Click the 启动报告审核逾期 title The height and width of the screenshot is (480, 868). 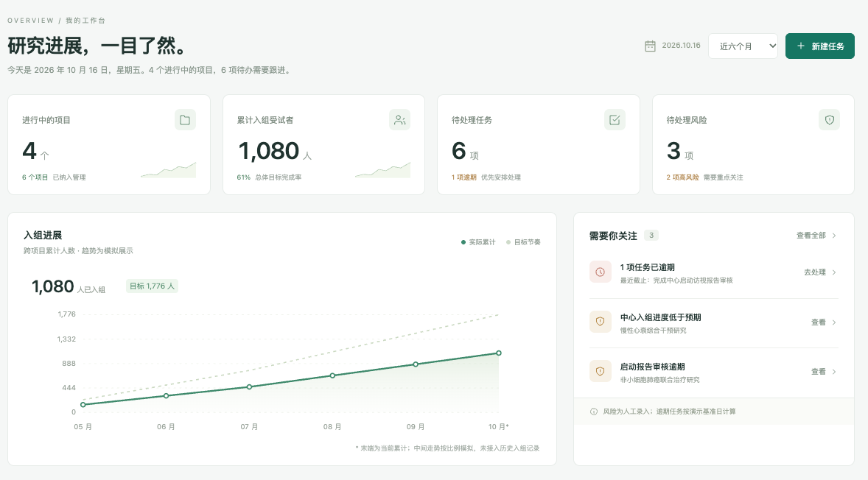tap(652, 367)
